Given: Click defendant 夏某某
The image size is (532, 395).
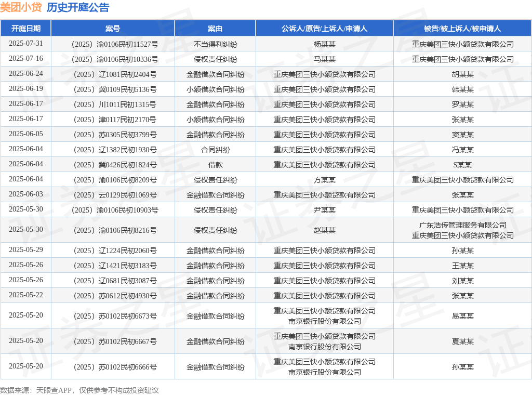Looking at the screenshot, I should [x=462, y=341].
